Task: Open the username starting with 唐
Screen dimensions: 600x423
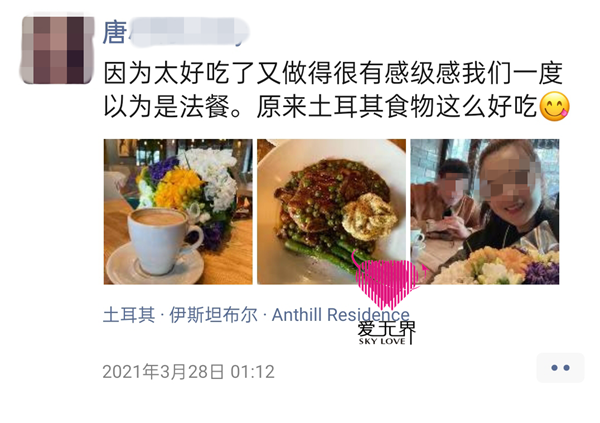Action: click(x=176, y=33)
